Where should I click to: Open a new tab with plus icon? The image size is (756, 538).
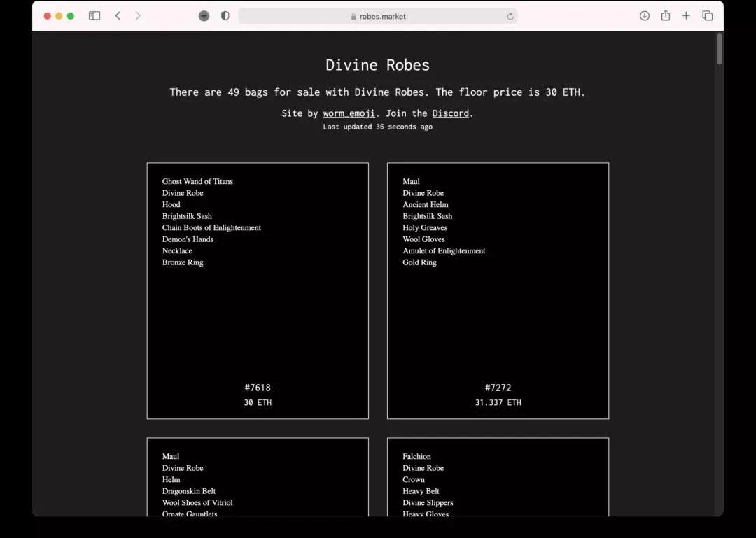tap(686, 16)
